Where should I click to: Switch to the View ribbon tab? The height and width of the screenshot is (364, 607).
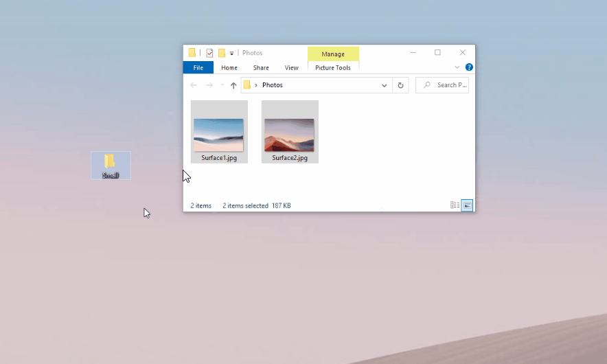pyautogui.click(x=292, y=68)
